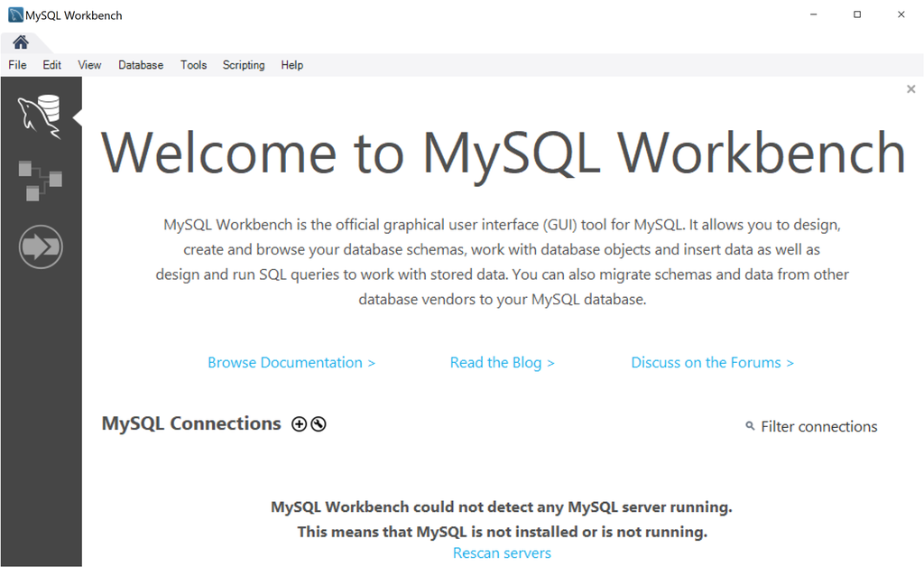Launch the Migration Wizard sidebar icon
This screenshot has width=924, height=567.
pyautogui.click(x=41, y=246)
